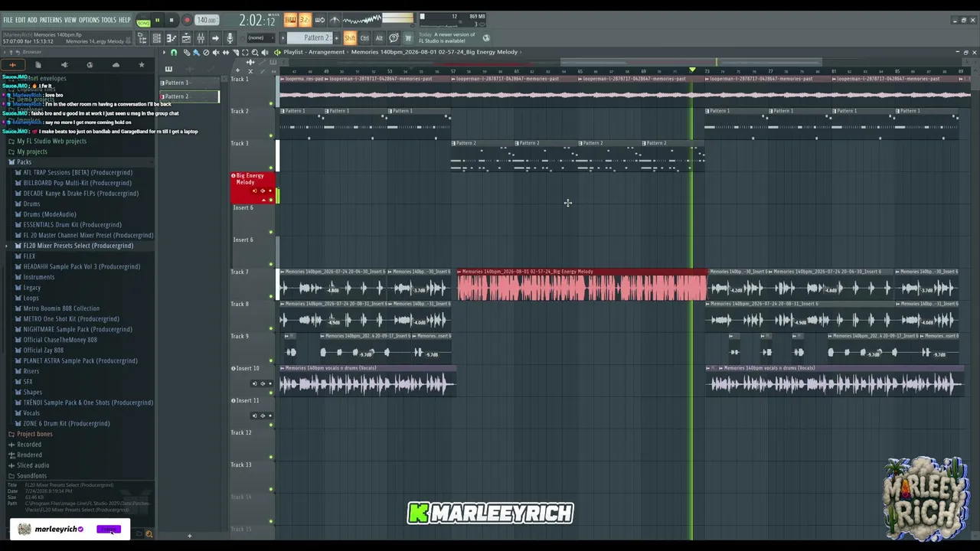Expand My projects folder
Viewport: 980px width, 551px height.
[32, 152]
